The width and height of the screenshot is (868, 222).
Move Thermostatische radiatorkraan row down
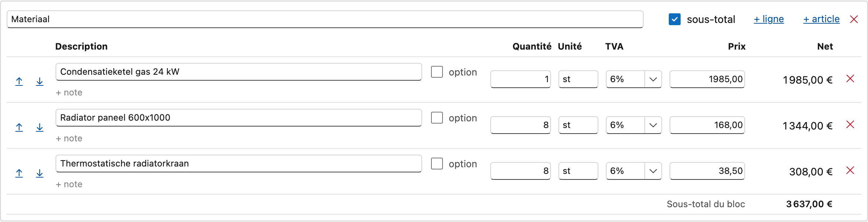(40, 173)
